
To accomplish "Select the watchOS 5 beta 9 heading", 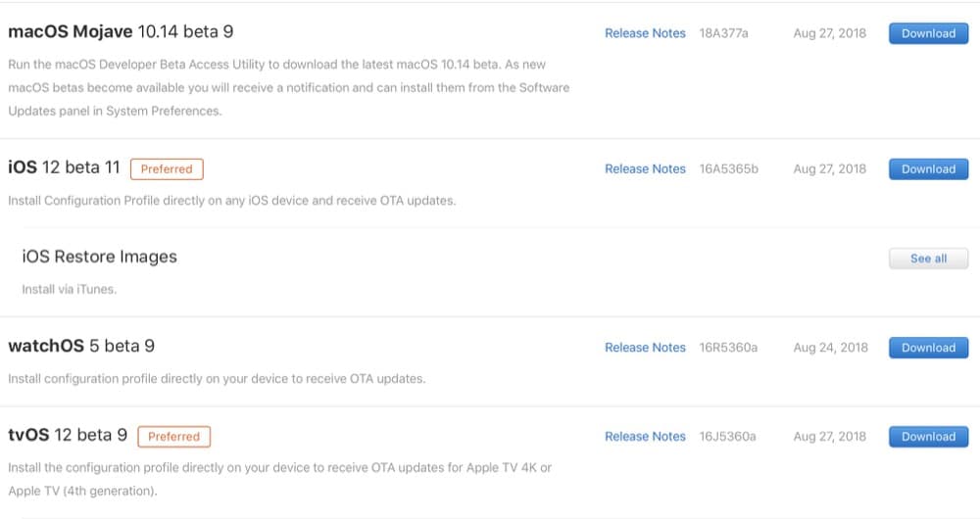I will pos(81,346).
